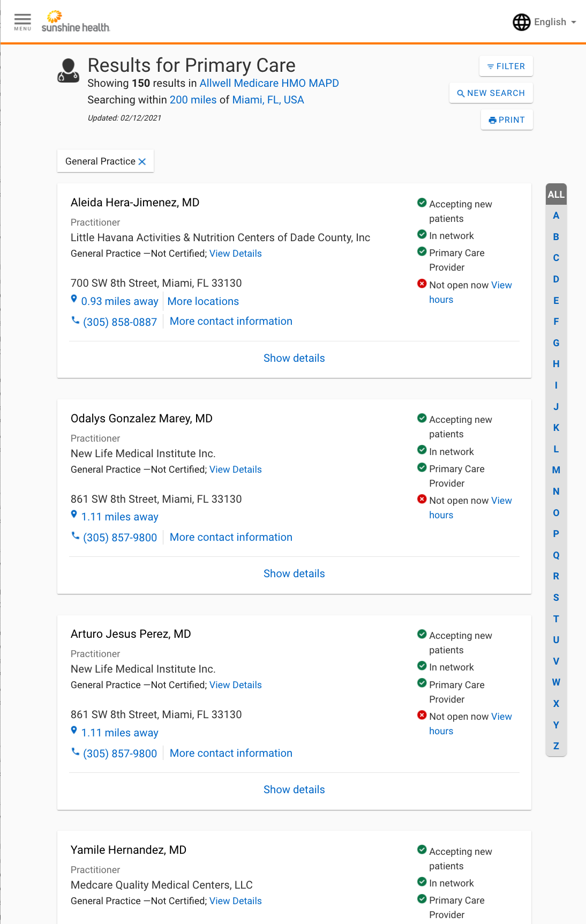Open the Filter button
The image size is (586, 924).
(506, 66)
